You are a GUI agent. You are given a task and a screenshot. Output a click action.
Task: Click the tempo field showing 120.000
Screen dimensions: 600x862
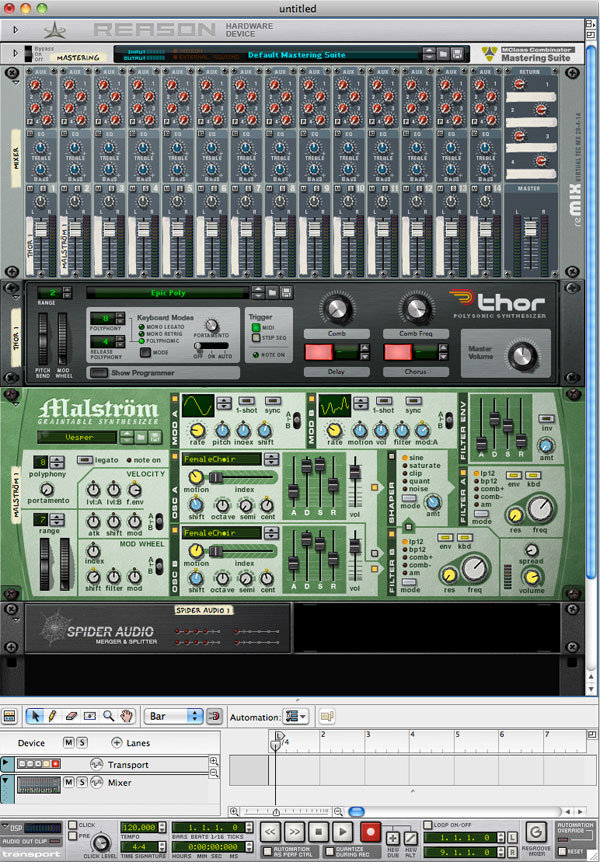(139, 827)
